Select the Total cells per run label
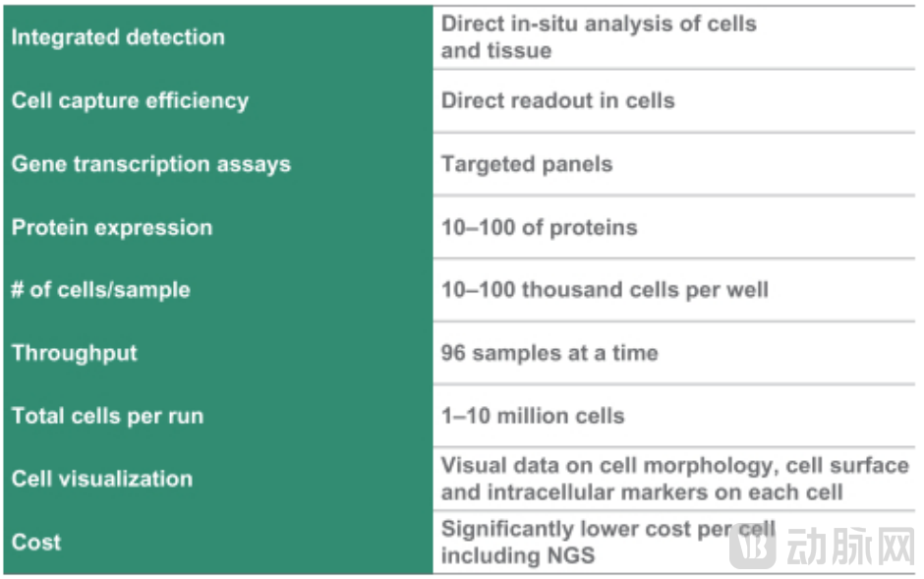Screen dimensions: 924x579 click(x=107, y=416)
